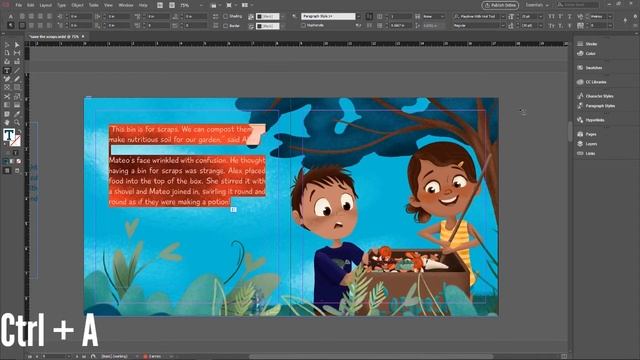
Task: Click the preflight Errors indicator
Action: click(153, 356)
